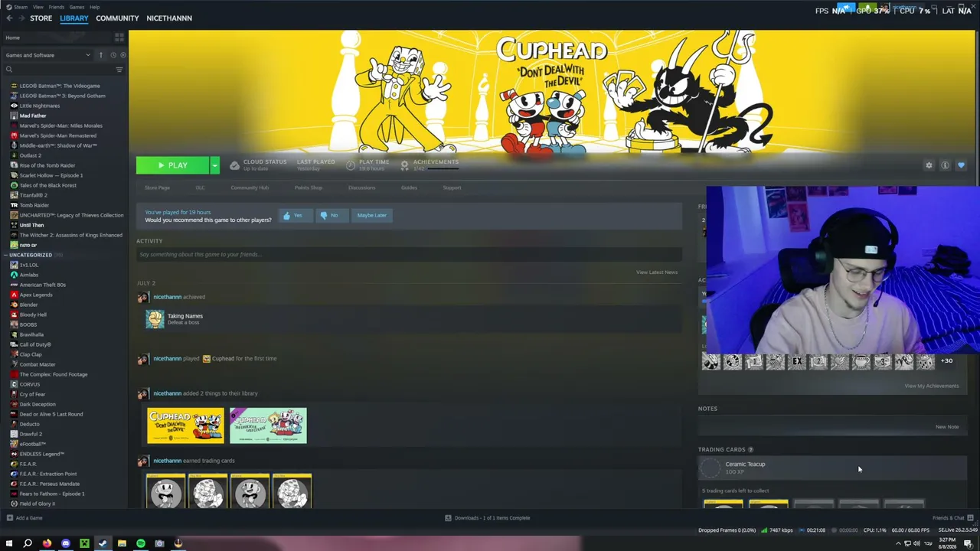Open the View menu
This screenshot has height=551, width=980.
point(38,7)
